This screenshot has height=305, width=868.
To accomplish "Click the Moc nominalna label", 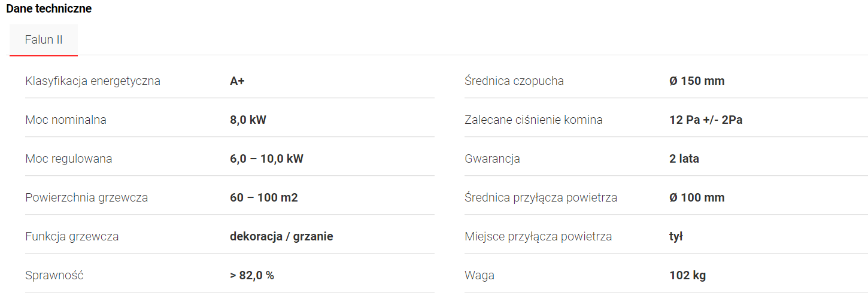I will [66, 120].
